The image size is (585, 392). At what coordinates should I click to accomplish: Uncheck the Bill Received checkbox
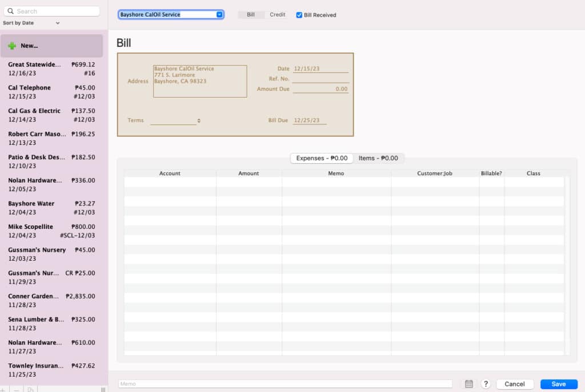tap(298, 15)
